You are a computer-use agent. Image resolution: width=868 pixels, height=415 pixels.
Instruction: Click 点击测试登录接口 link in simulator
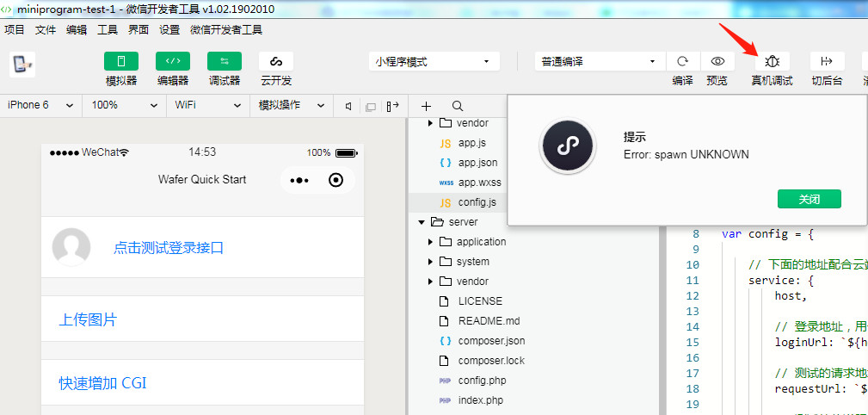point(169,248)
